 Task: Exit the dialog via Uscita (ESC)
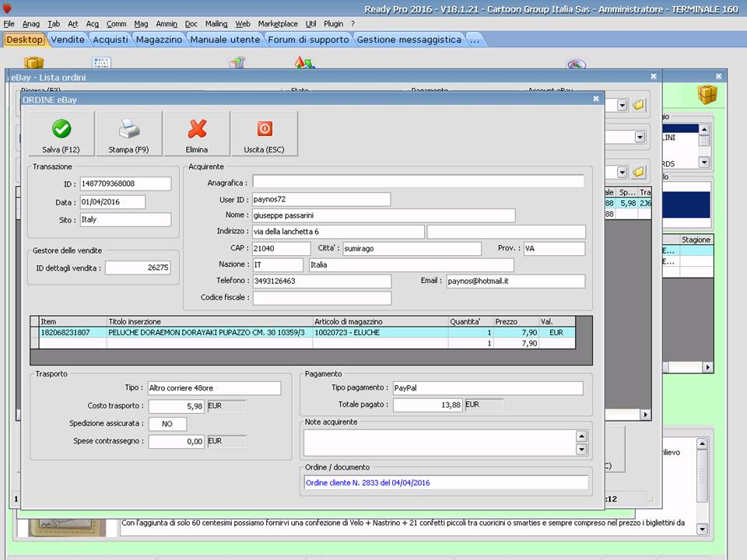[x=265, y=134]
